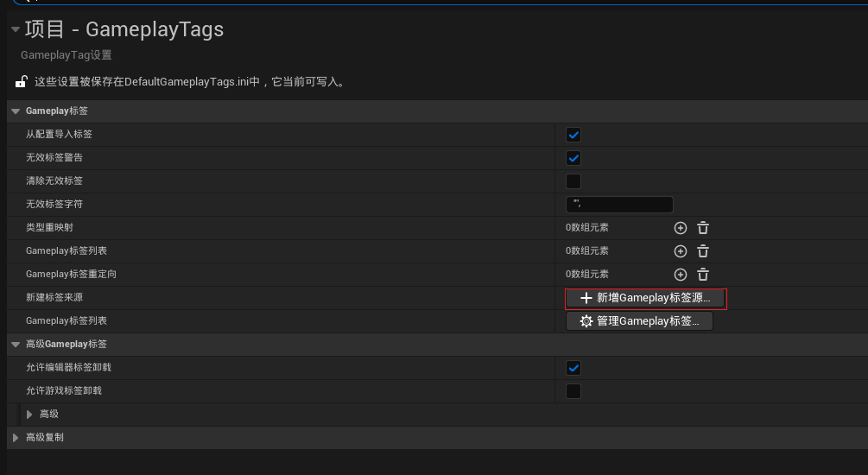Click the unlocked padlock icon for DefaultGameplayTags.ini
Viewport: 868px width, 475px height.
click(21, 82)
